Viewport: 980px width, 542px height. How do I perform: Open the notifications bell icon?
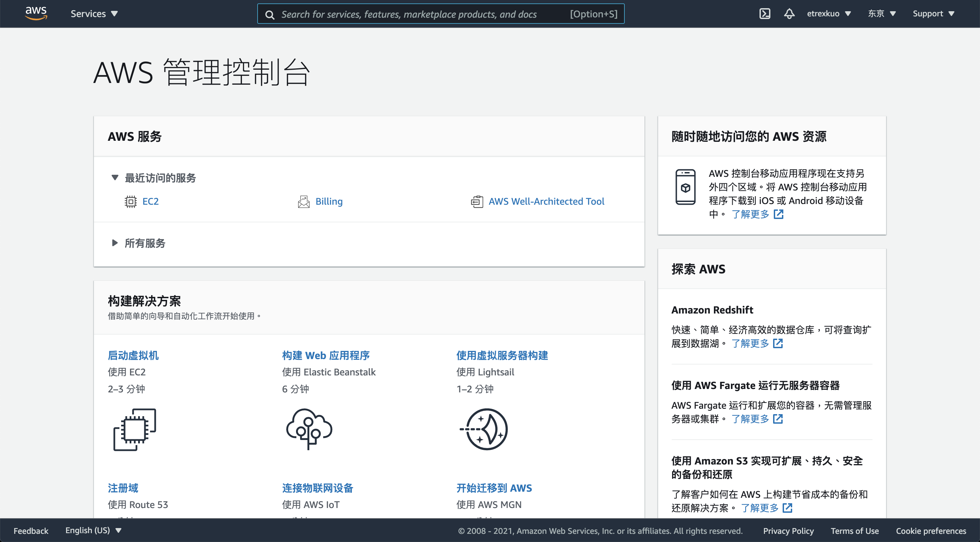tap(789, 14)
